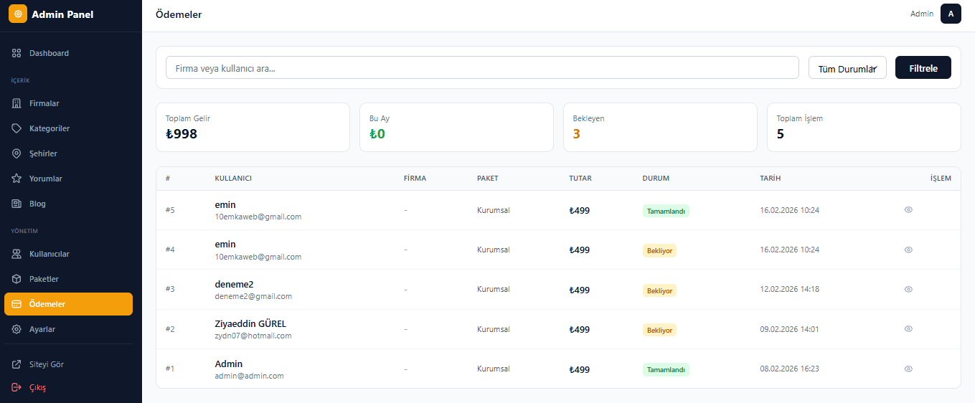The height and width of the screenshot is (403, 980).
Task: Click the Şehirler location pin icon
Action: pyautogui.click(x=17, y=153)
